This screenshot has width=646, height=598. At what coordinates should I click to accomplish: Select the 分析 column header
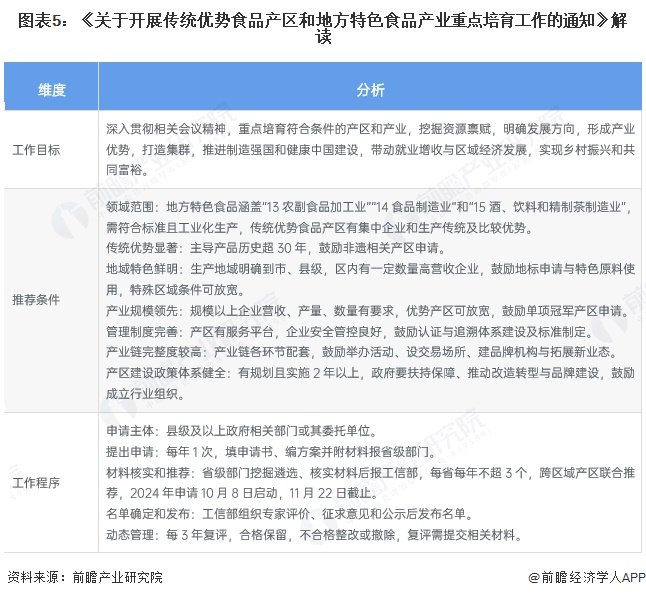pos(370,89)
